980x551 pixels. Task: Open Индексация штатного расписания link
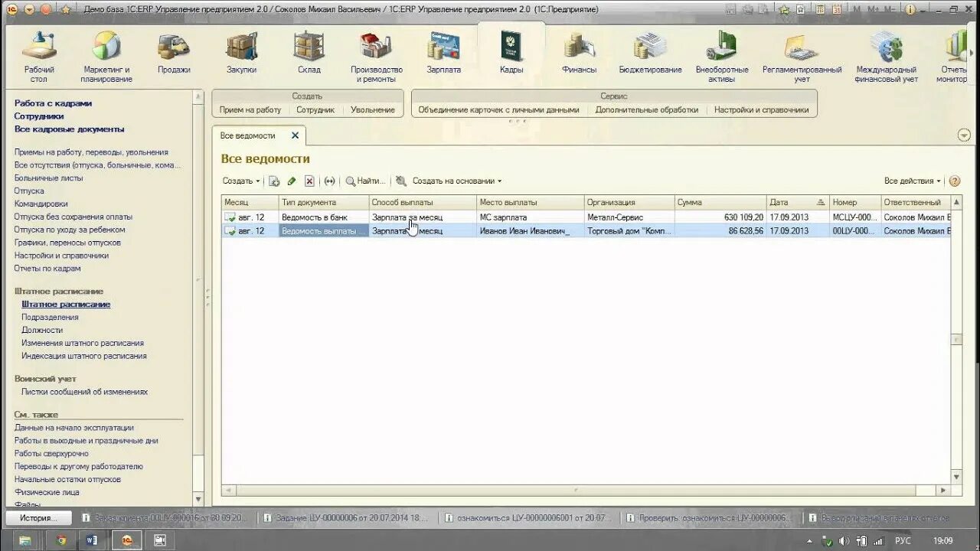(x=84, y=356)
